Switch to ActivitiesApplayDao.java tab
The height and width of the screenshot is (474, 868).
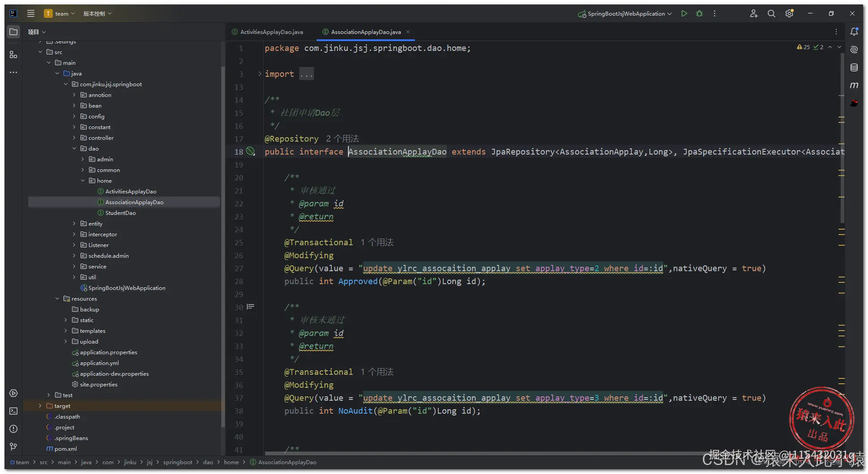pyautogui.click(x=267, y=32)
